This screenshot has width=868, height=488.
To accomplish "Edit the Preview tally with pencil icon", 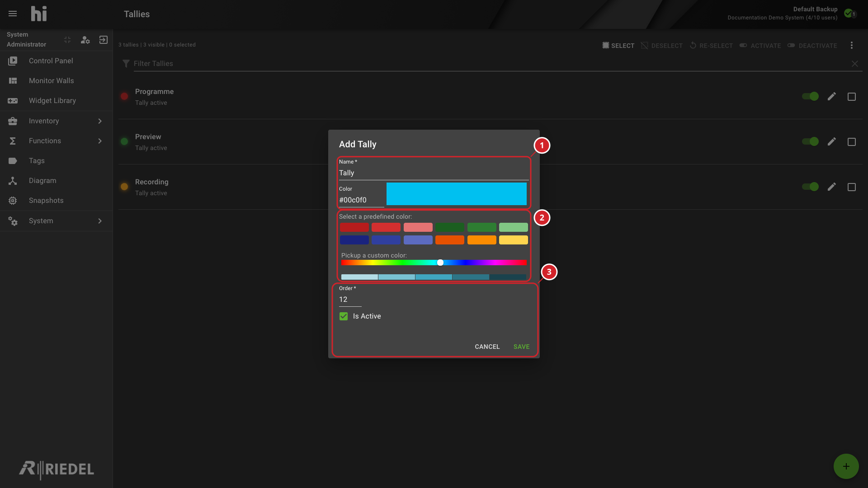I will pos(832,141).
